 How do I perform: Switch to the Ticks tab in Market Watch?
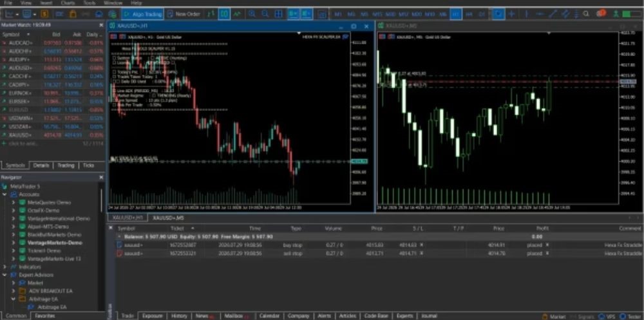(88, 165)
